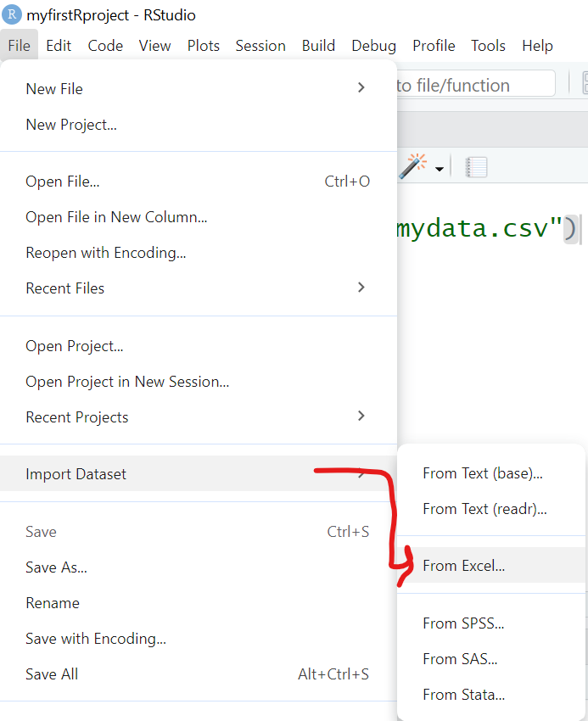
Task: Open the Help menu
Action: coord(537,46)
